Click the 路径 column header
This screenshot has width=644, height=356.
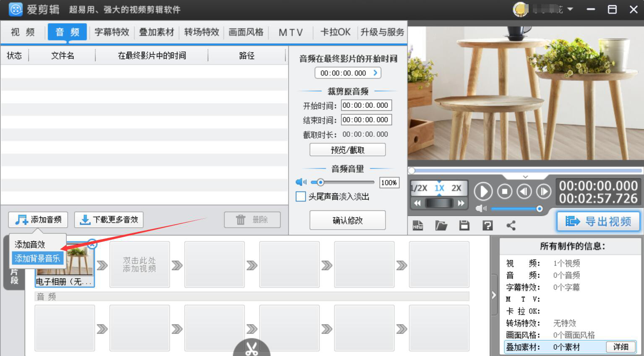tap(247, 55)
